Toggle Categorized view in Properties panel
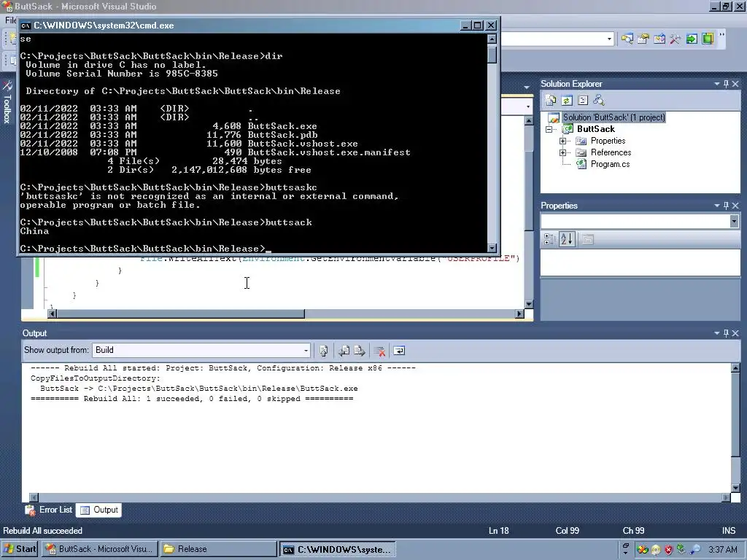 click(549, 239)
